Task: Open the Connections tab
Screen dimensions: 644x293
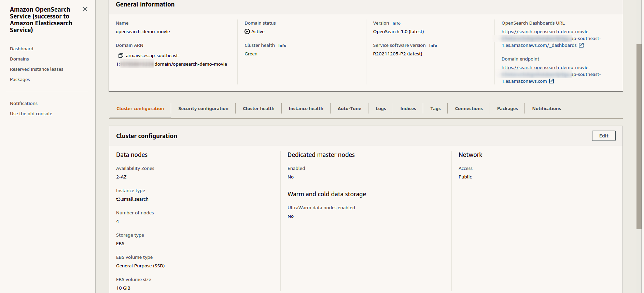Action: (x=469, y=108)
